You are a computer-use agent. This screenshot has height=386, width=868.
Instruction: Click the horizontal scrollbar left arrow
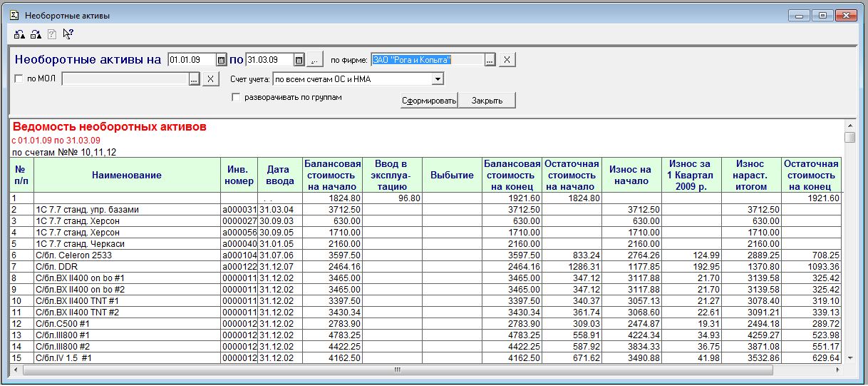tap(15, 370)
